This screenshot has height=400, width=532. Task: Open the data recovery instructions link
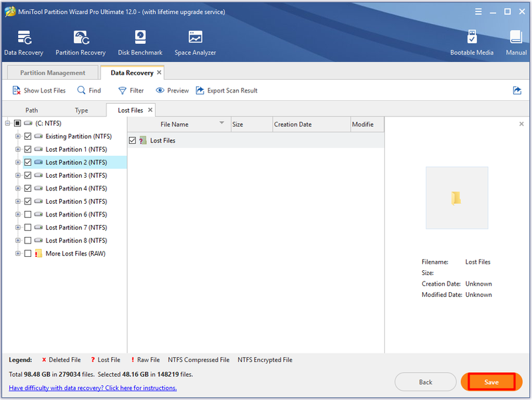(92, 388)
